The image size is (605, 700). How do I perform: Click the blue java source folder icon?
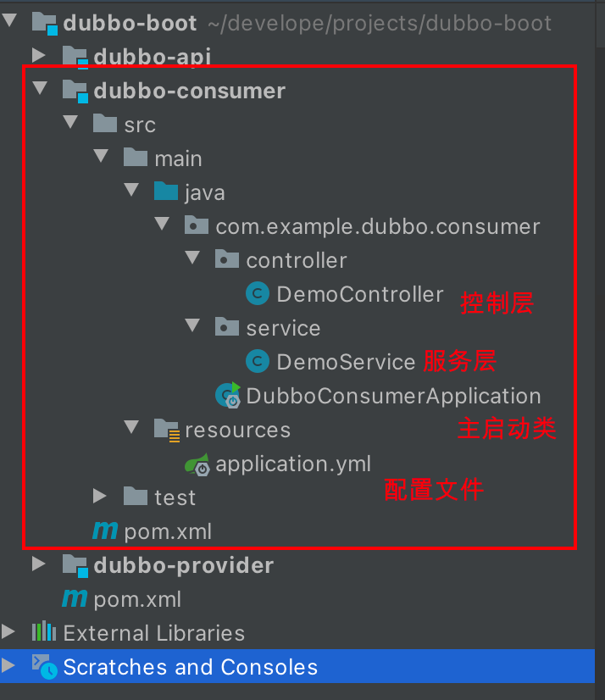coord(166,191)
